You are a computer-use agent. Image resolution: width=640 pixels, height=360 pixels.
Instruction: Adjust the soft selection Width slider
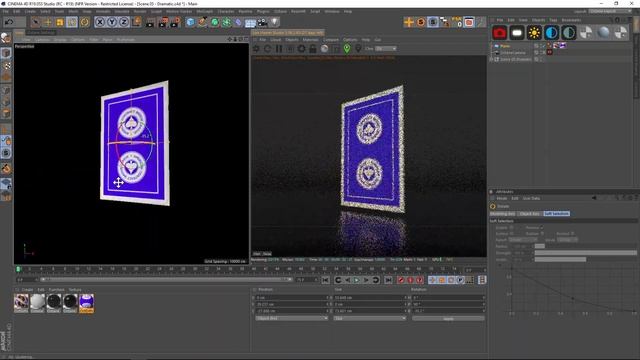point(586,259)
